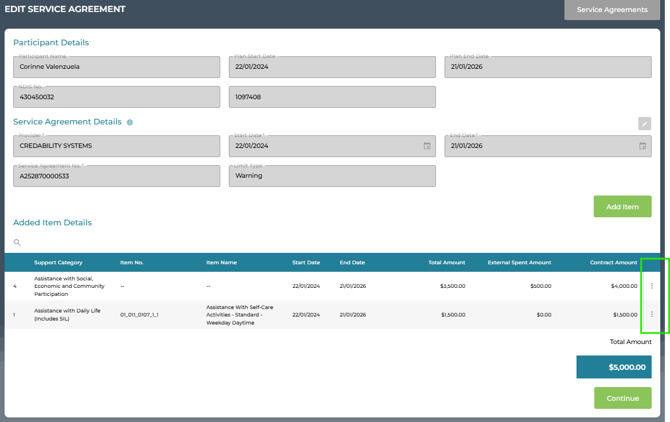
Task: Click the Participant Name field
Action: (x=116, y=67)
